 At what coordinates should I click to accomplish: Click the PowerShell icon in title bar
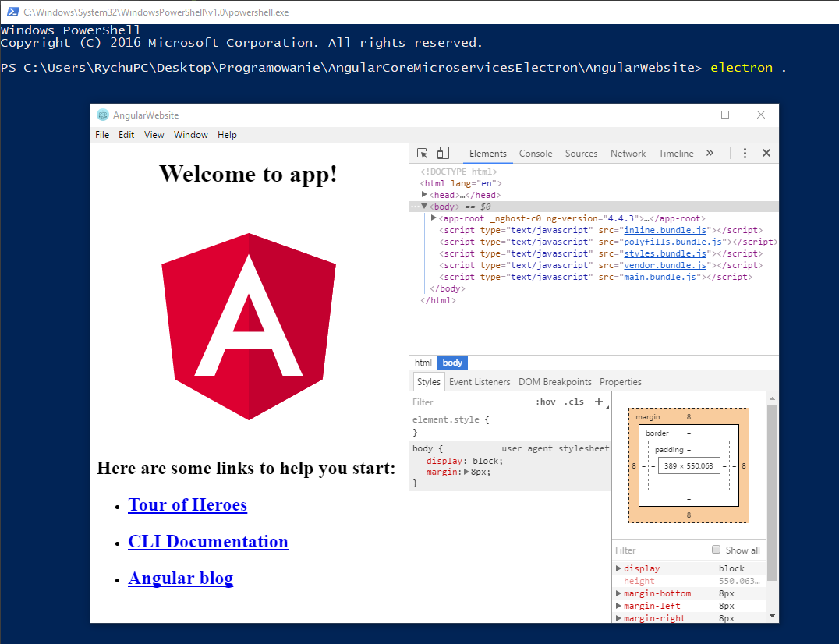12,12
